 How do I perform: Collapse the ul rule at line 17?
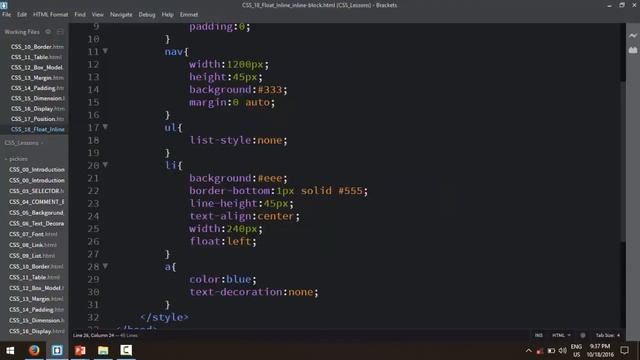[x=105, y=127]
